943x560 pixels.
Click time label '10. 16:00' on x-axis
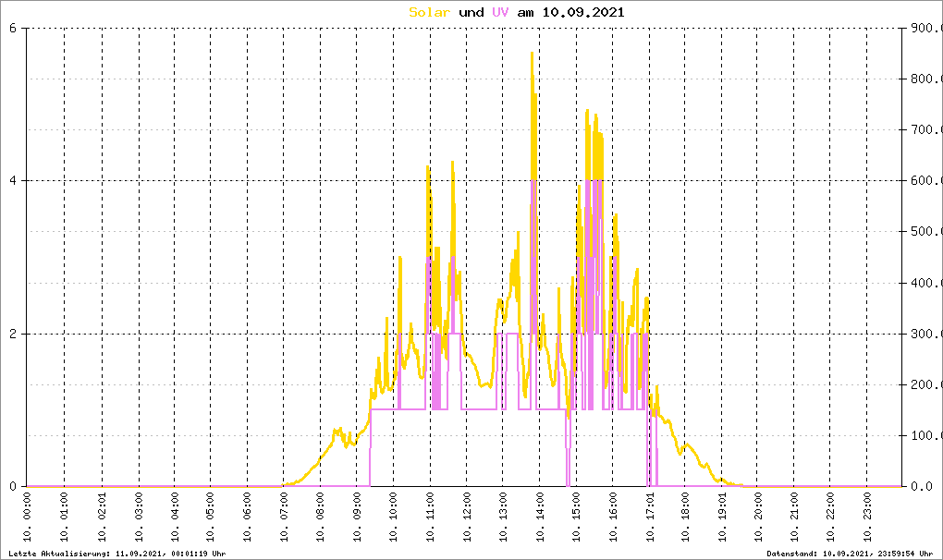[x=613, y=517]
